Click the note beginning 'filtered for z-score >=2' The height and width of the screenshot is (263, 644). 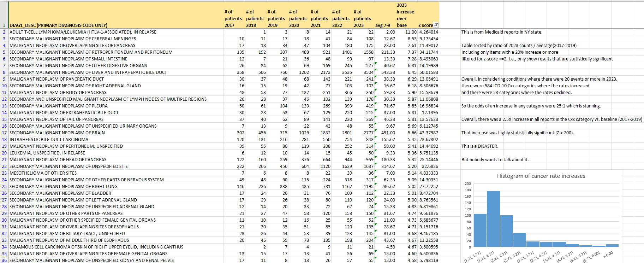tap(537, 59)
